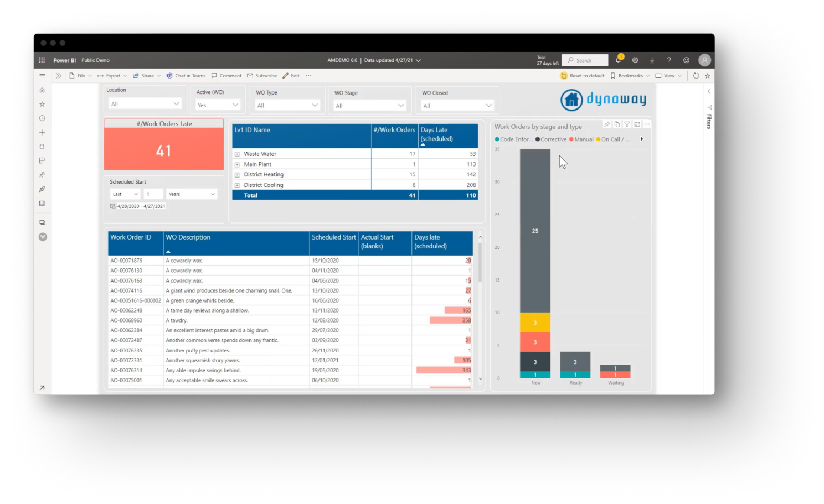Select Yes in the Active (WO) filter

coord(217,105)
